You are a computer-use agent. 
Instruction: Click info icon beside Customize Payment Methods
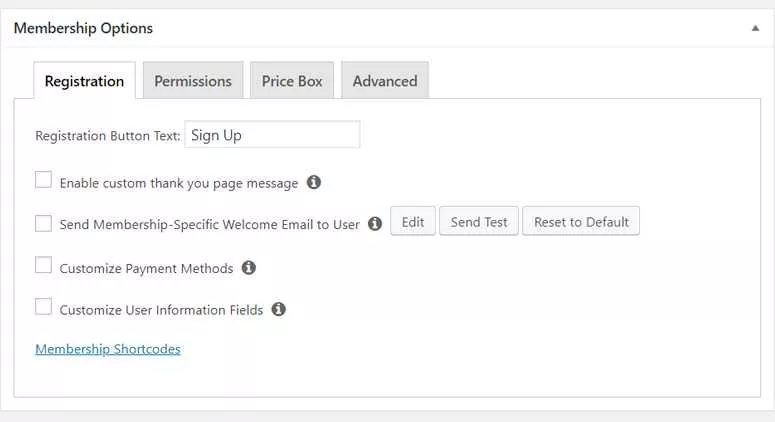(x=249, y=268)
